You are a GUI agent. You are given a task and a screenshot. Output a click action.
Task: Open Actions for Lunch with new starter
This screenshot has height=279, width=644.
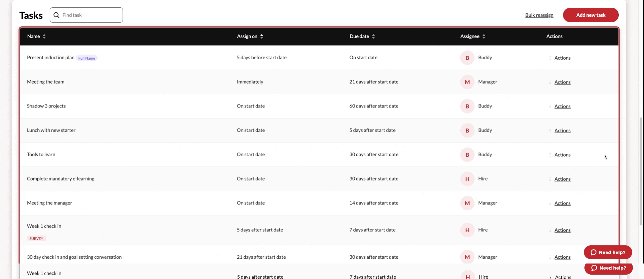[x=562, y=131]
